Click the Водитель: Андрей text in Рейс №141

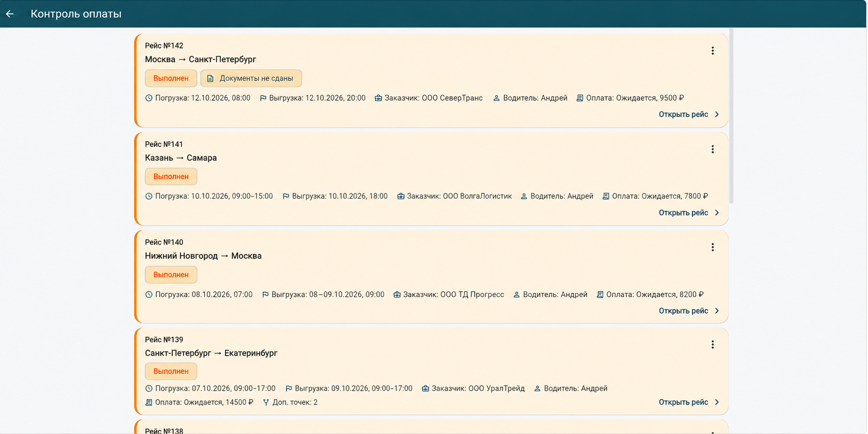[562, 196]
